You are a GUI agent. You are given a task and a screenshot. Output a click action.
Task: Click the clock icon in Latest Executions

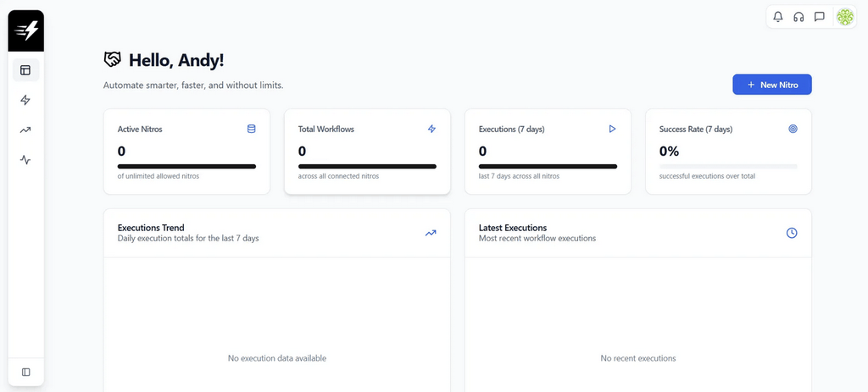coord(792,233)
